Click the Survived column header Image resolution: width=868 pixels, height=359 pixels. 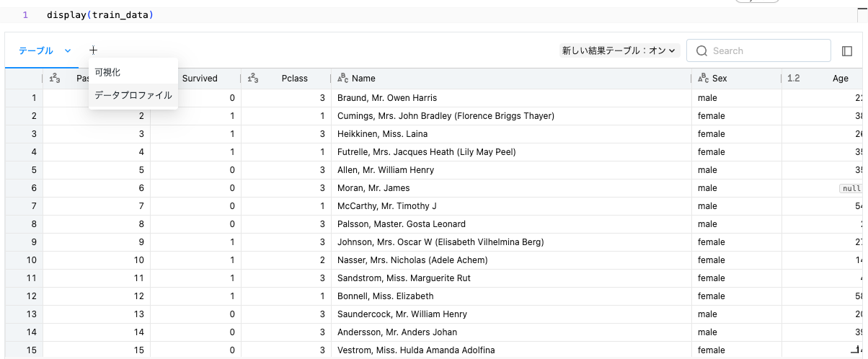[200, 78]
